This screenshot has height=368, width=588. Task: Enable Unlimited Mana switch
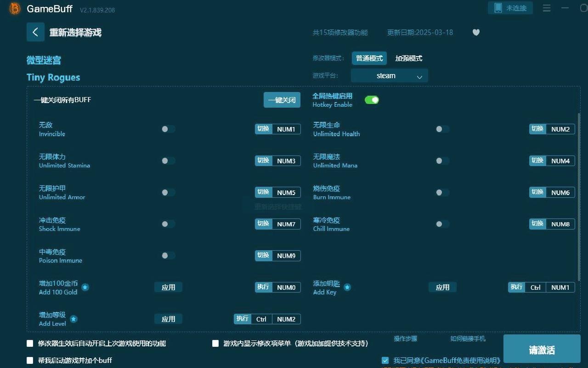[x=442, y=161]
